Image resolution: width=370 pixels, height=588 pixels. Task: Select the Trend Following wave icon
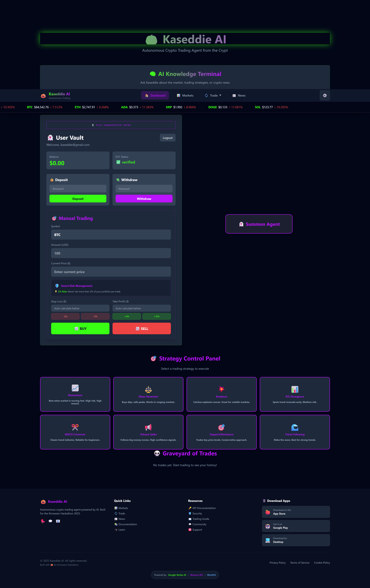[295, 427]
